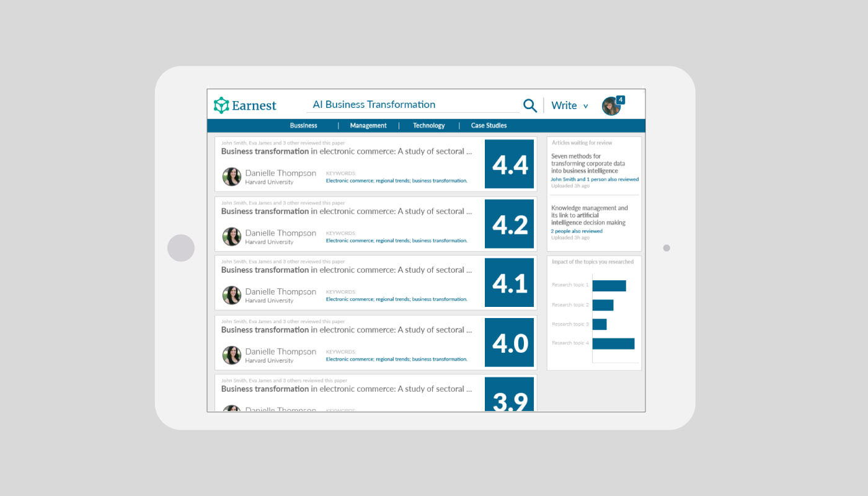This screenshot has height=496, width=868.
Task: Click the Research topic 3 bar in chart
Action: pyautogui.click(x=600, y=324)
